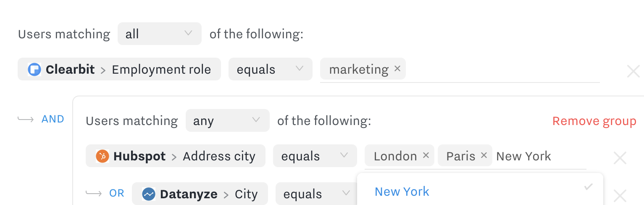Open the top-level 'all' match dropdown
The height and width of the screenshot is (205, 644).
159,34
